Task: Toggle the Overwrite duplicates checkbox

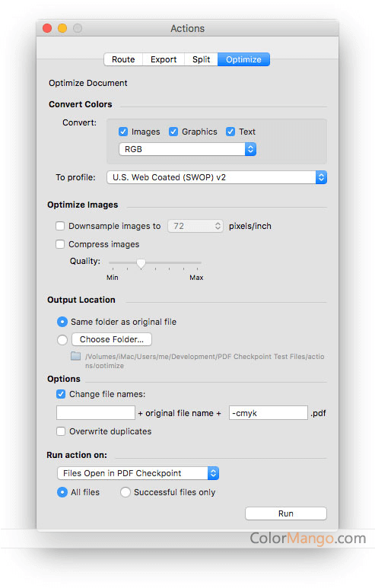Action: [61, 431]
